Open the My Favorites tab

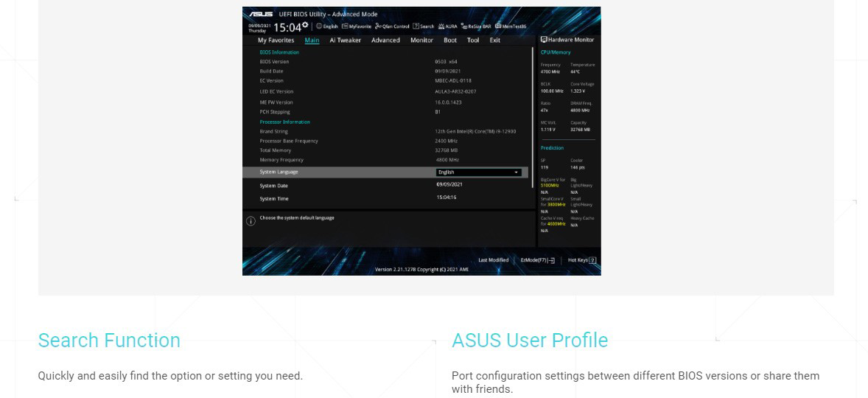click(x=276, y=41)
